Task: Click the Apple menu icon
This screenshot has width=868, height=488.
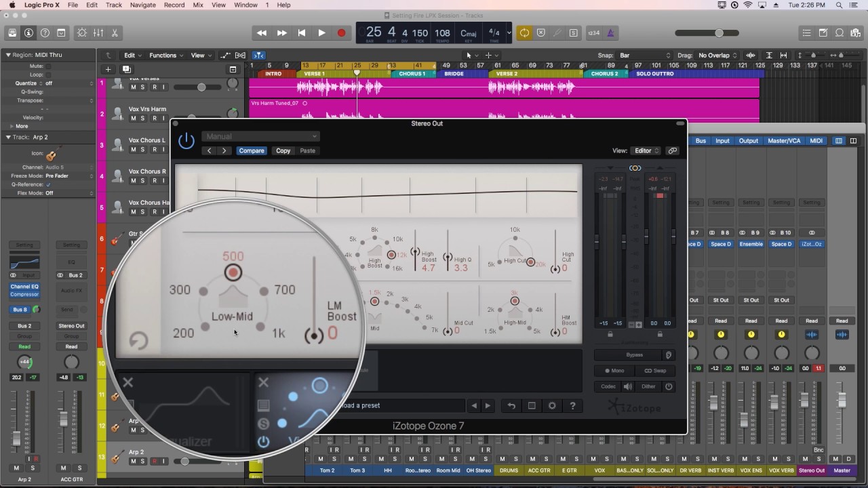Action: point(12,5)
